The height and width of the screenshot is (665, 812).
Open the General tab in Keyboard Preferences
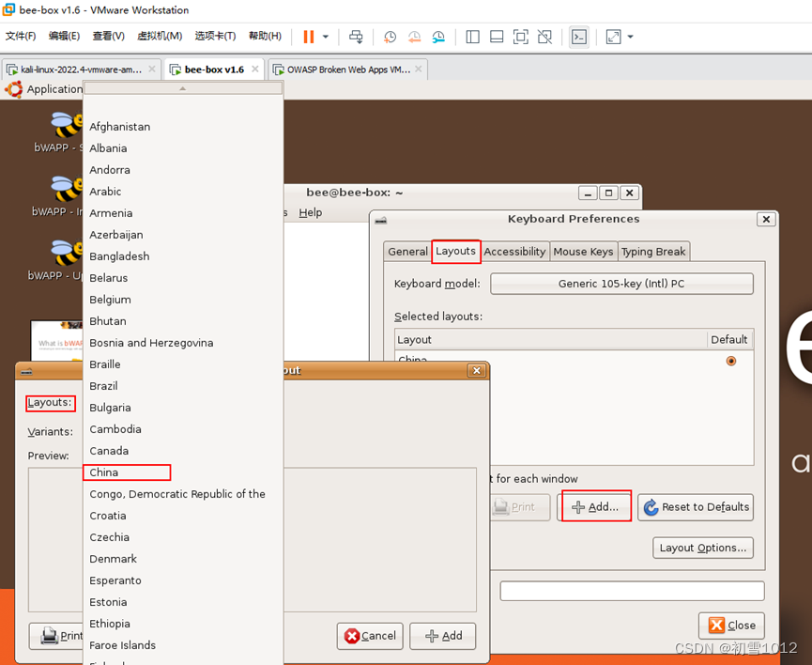coord(407,252)
